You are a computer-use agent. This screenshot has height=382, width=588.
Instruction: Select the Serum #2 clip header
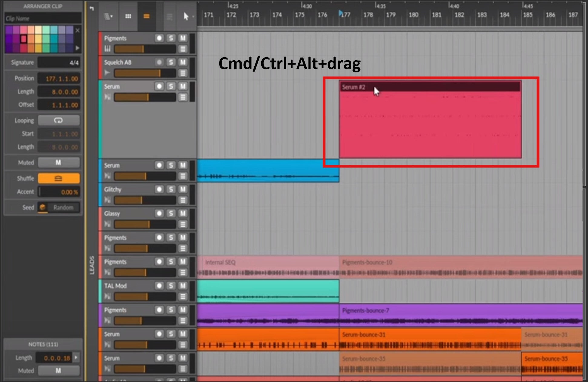coord(430,87)
